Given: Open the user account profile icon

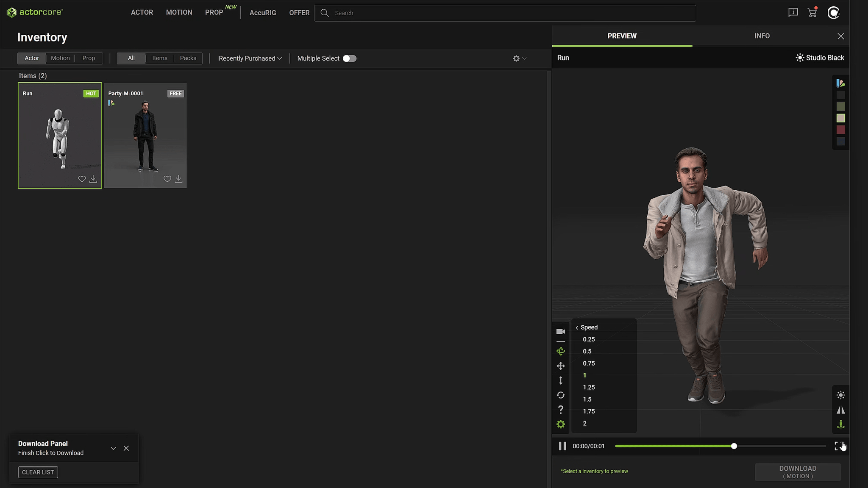Looking at the screenshot, I should tap(834, 13).
